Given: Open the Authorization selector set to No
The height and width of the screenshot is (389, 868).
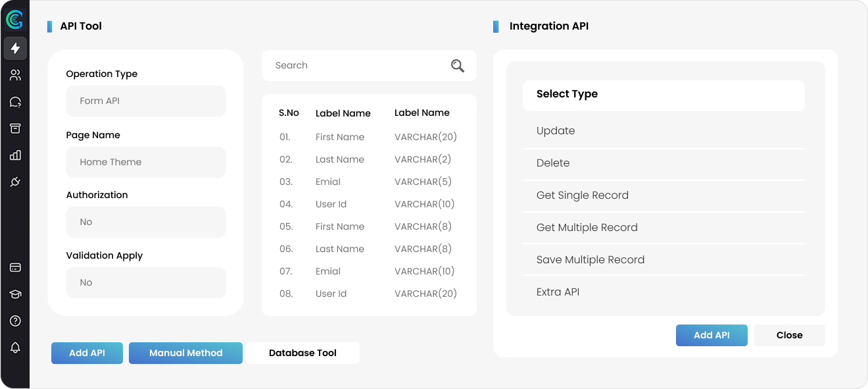Looking at the screenshot, I should (x=145, y=222).
